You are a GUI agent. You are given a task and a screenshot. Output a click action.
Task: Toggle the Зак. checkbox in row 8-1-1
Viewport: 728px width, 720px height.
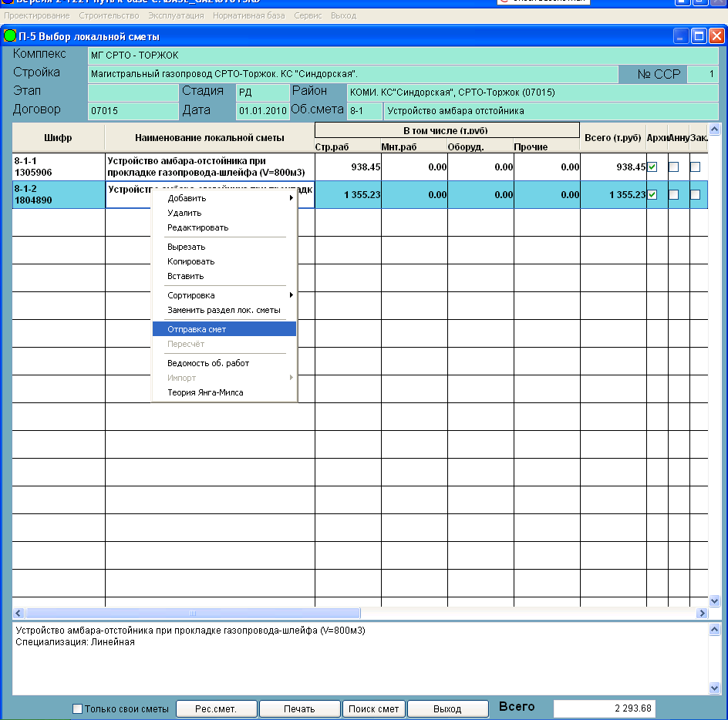(x=695, y=167)
